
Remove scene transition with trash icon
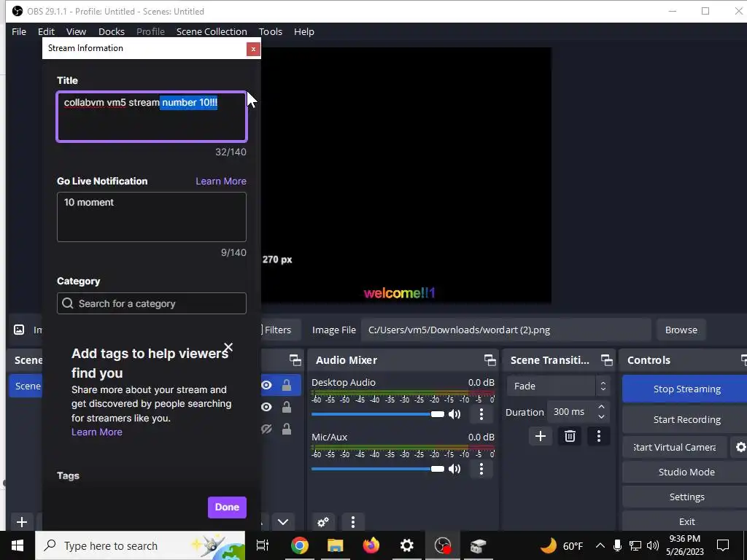click(570, 436)
